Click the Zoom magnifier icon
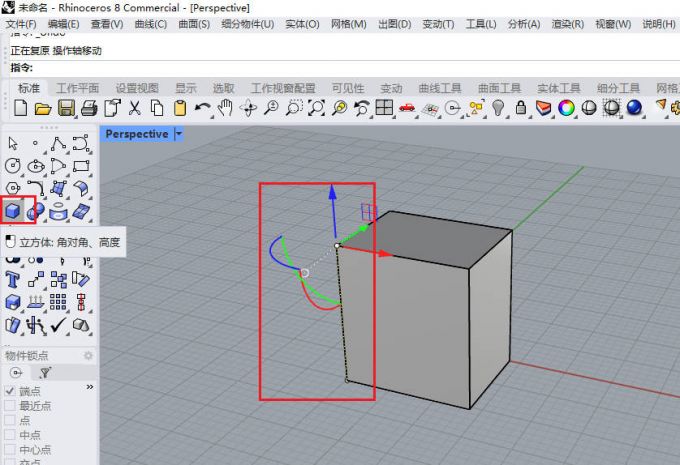 pos(271,108)
